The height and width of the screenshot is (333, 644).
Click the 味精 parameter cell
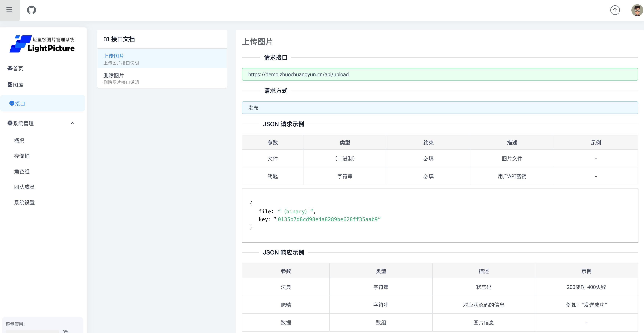(x=286, y=305)
